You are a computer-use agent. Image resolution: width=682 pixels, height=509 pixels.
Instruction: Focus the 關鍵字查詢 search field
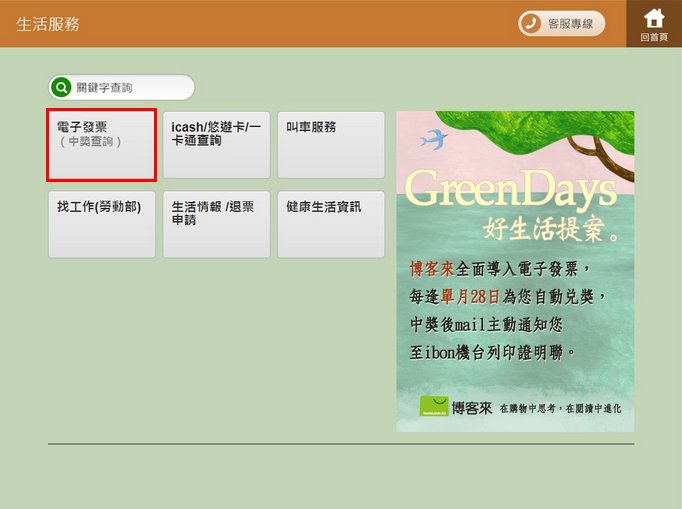tap(122, 87)
